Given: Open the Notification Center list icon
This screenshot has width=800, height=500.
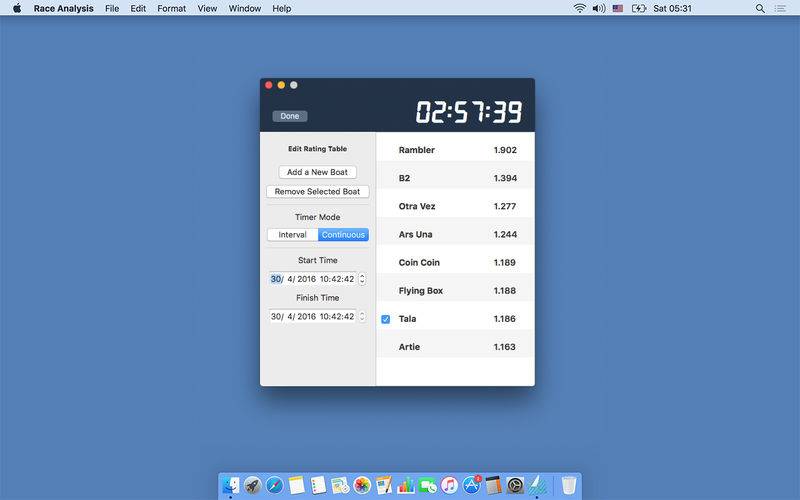Looking at the screenshot, I should pyautogui.click(x=780, y=8).
